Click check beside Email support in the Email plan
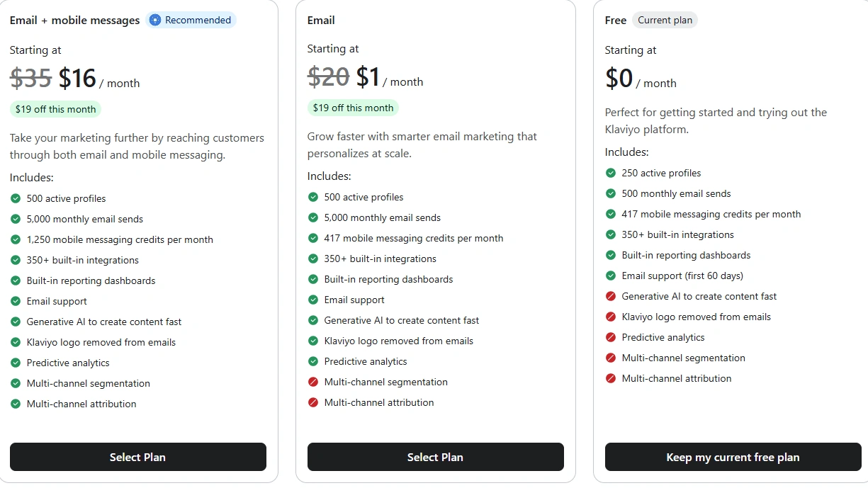 click(x=313, y=300)
